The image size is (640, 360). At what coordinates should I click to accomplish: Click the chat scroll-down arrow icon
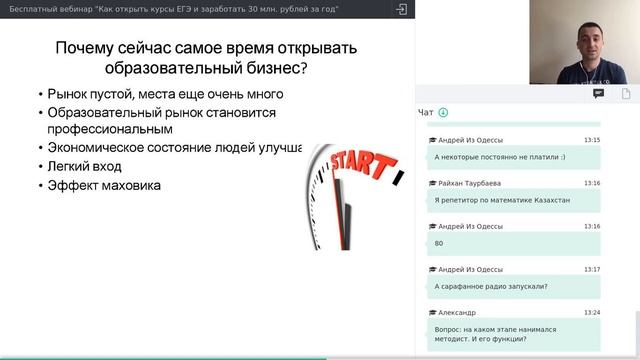pyautogui.click(x=443, y=112)
